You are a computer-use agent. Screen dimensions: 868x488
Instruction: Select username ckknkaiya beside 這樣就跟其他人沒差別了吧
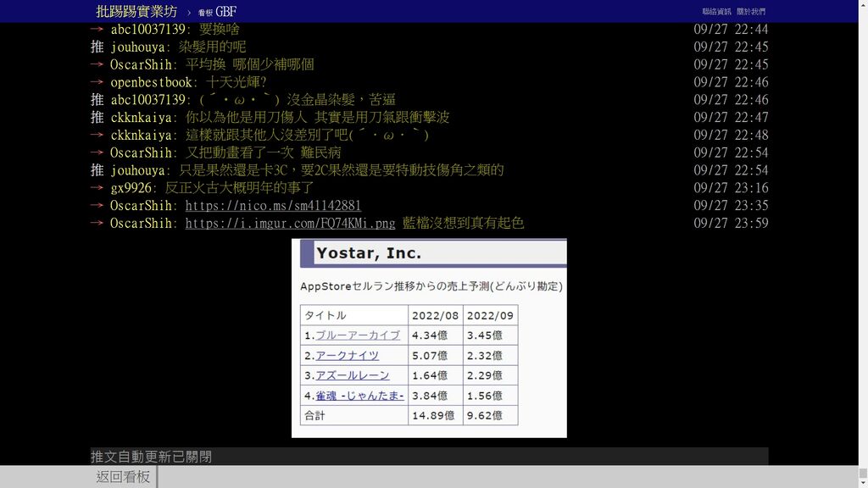141,135
